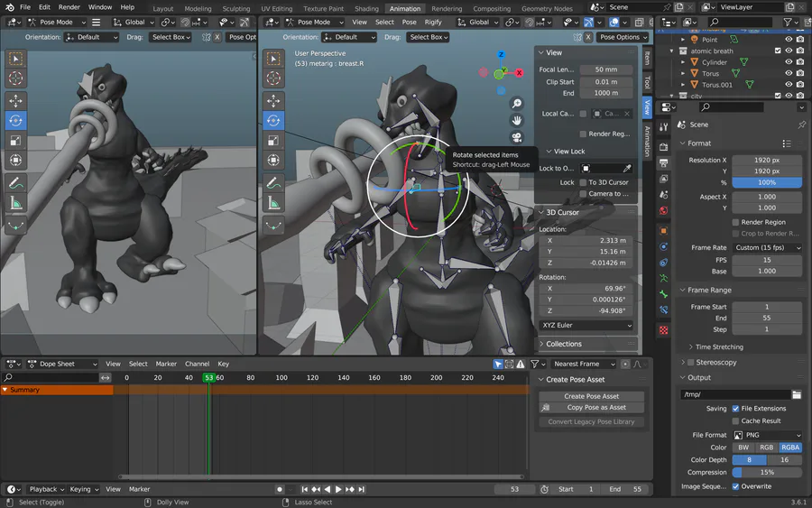Select the Measure tool in right viewport toolbar
This screenshot has width=812, height=508.
click(x=273, y=203)
